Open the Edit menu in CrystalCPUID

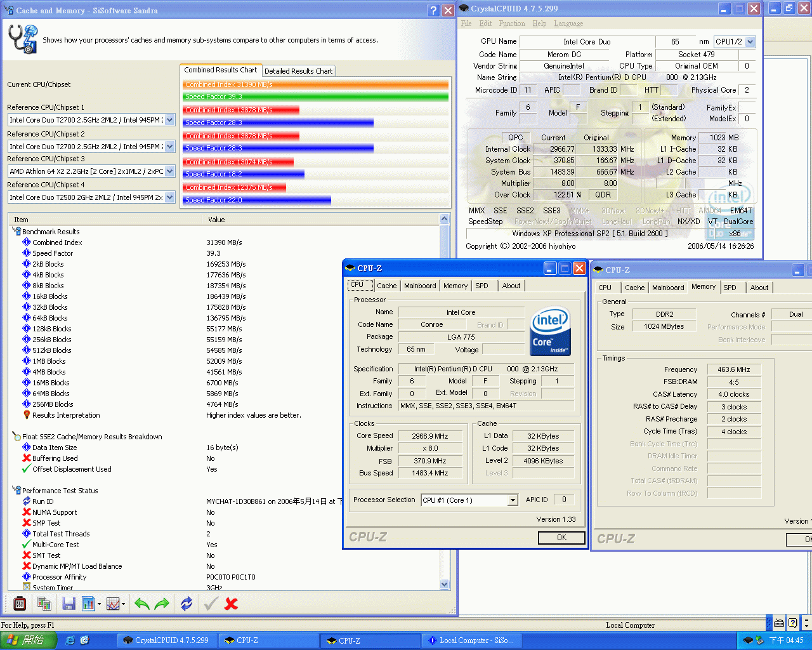coord(485,23)
